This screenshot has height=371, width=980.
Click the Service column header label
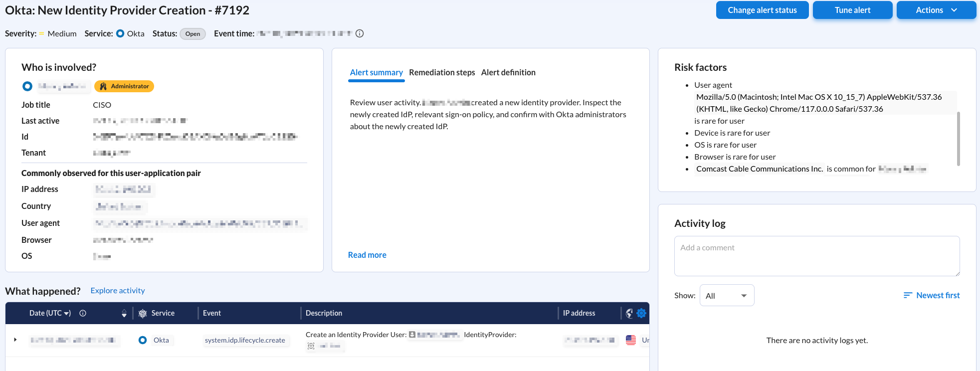pos(163,313)
